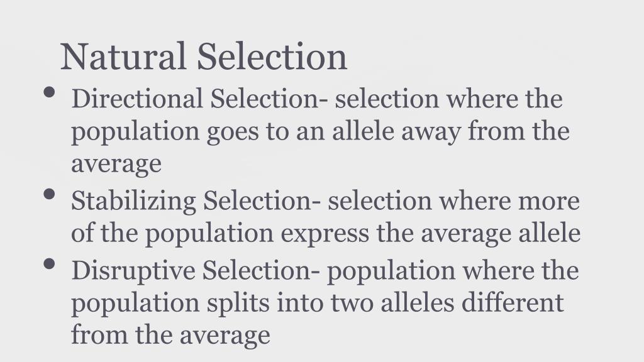Select the first bullet point marker
Image resolution: width=644 pixels, height=362 pixels.
point(49,92)
